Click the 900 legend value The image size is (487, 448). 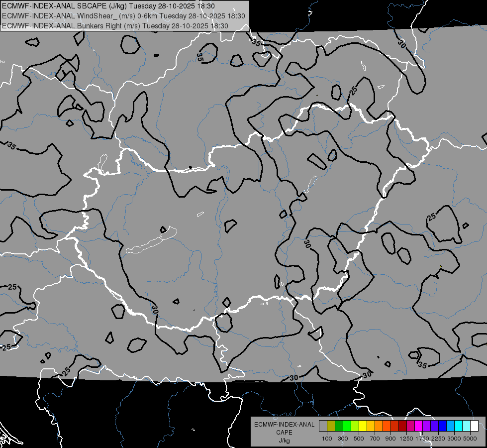click(x=390, y=439)
